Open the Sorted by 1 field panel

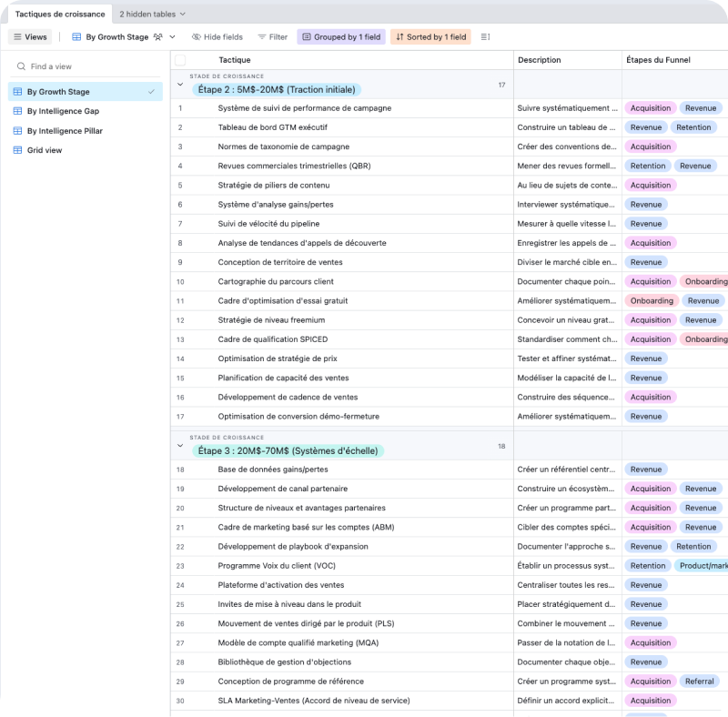pos(430,36)
